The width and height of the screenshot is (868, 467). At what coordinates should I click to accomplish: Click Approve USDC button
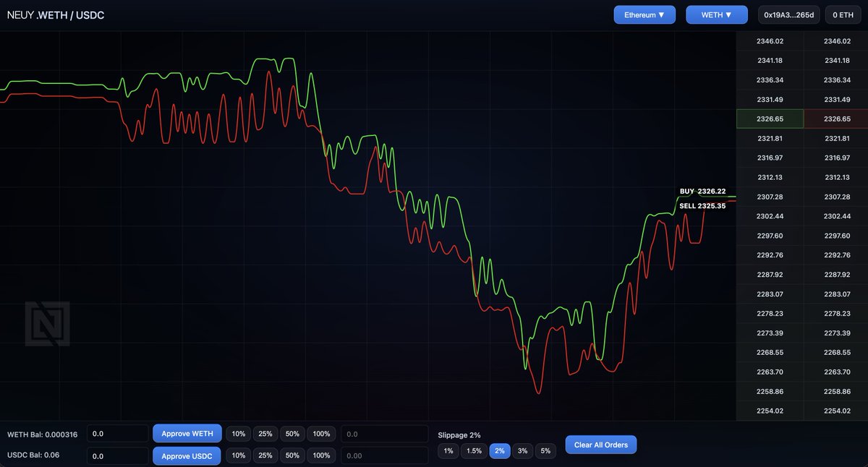point(187,456)
